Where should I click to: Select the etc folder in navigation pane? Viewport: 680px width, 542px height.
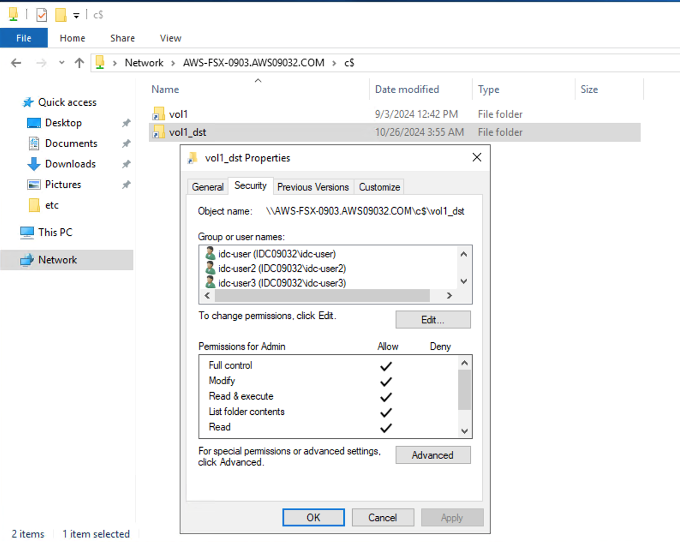click(x=52, y=205)
